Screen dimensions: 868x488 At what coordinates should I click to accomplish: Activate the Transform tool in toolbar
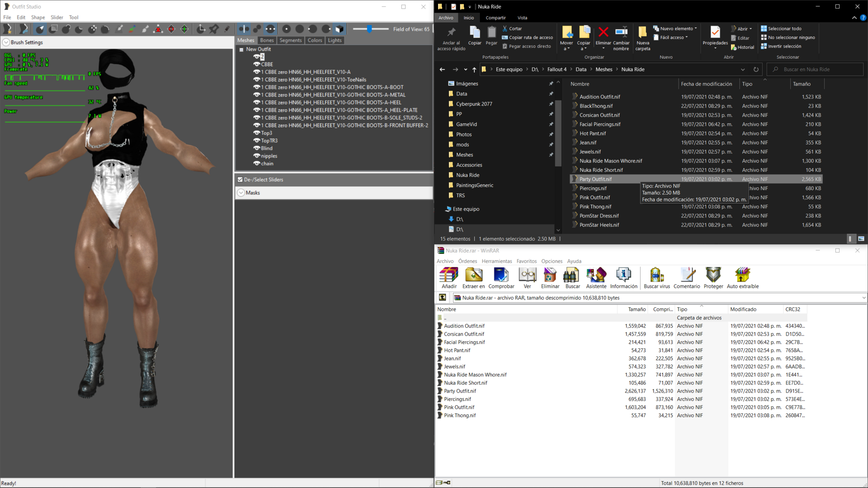click(201, 29)
